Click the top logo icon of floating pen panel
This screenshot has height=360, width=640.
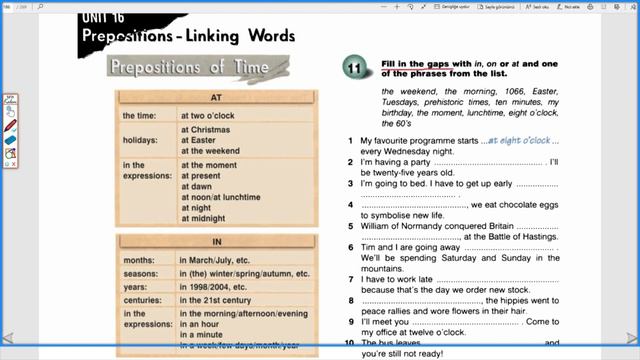[10, 100]
